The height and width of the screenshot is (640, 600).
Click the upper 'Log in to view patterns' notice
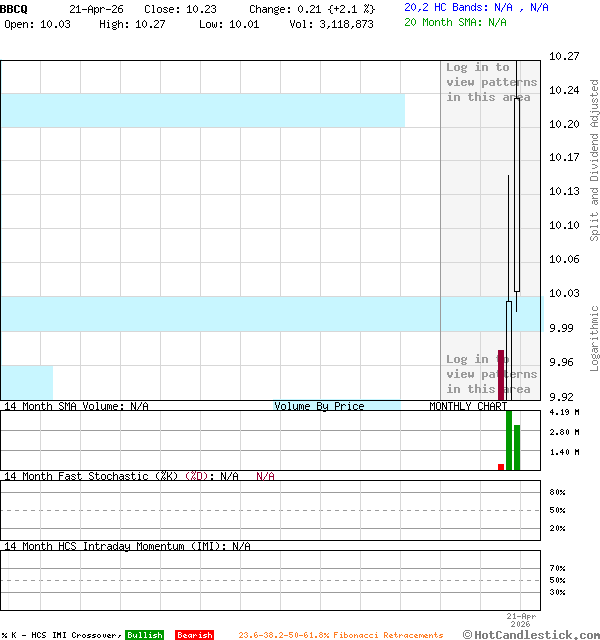pos(491,82)
